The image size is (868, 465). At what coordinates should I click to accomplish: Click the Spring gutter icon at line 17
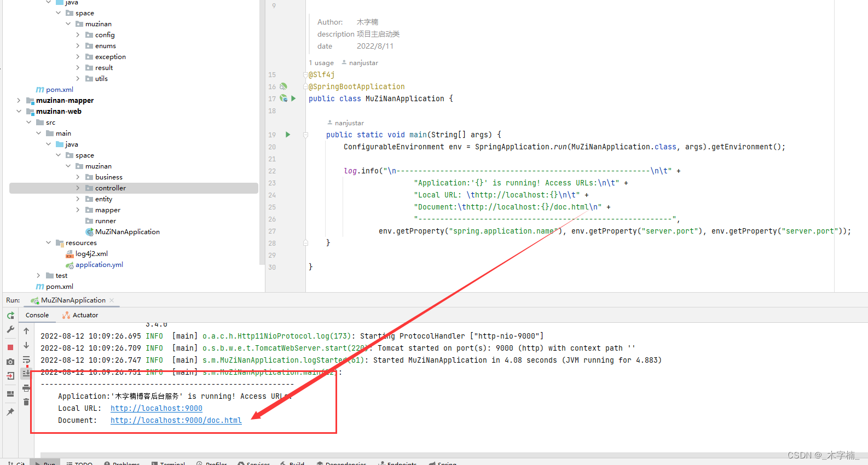[x=283, y=98]
